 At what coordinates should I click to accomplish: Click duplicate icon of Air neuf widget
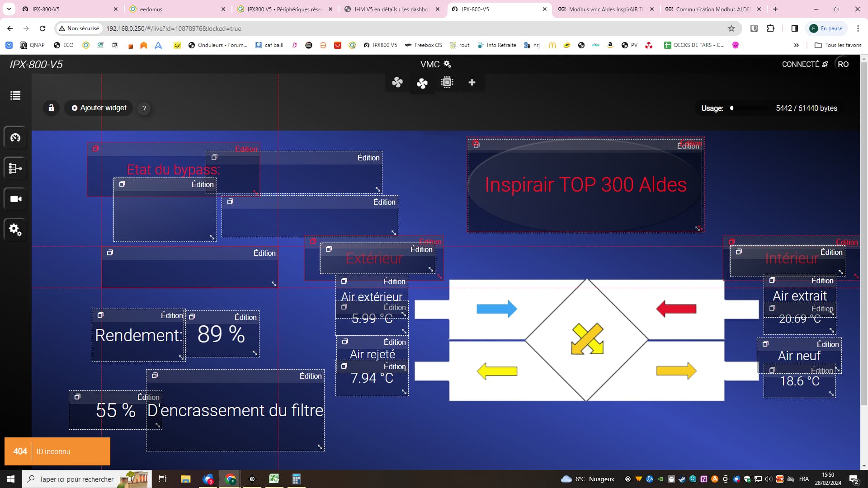[765, 344]
